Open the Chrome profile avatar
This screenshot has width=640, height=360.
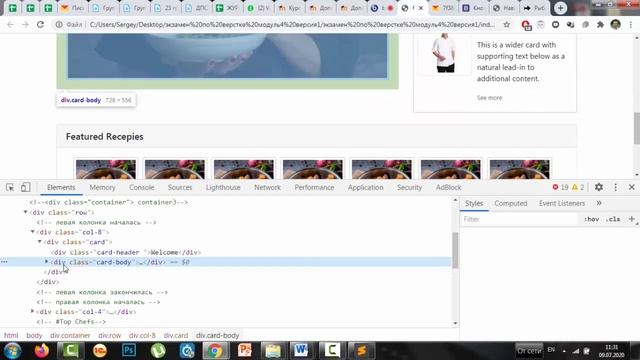616,24
